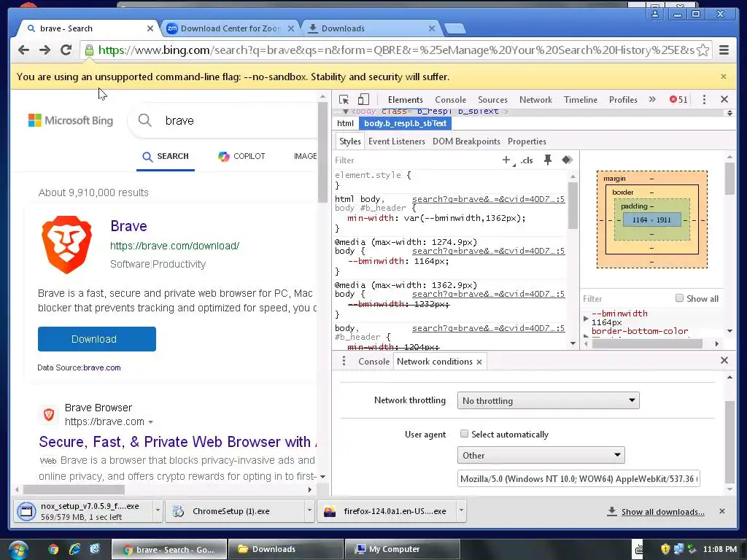Open the drawer three-dot menu beside Console

click(344, 362)
